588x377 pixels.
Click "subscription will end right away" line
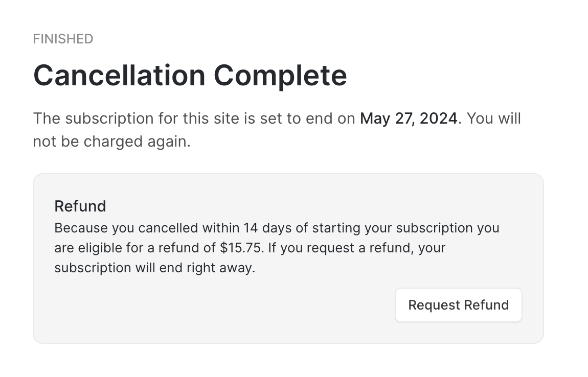pyautogui.click(x=154, y=268)
